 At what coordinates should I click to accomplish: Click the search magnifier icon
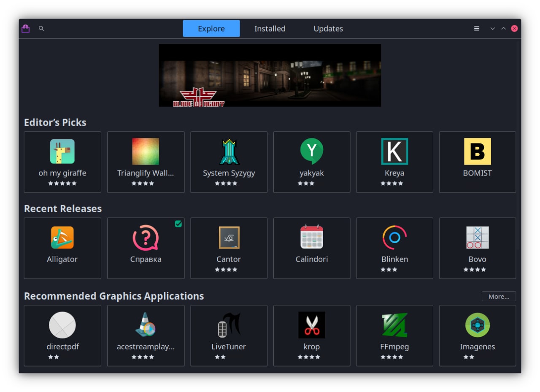(41, 28)
